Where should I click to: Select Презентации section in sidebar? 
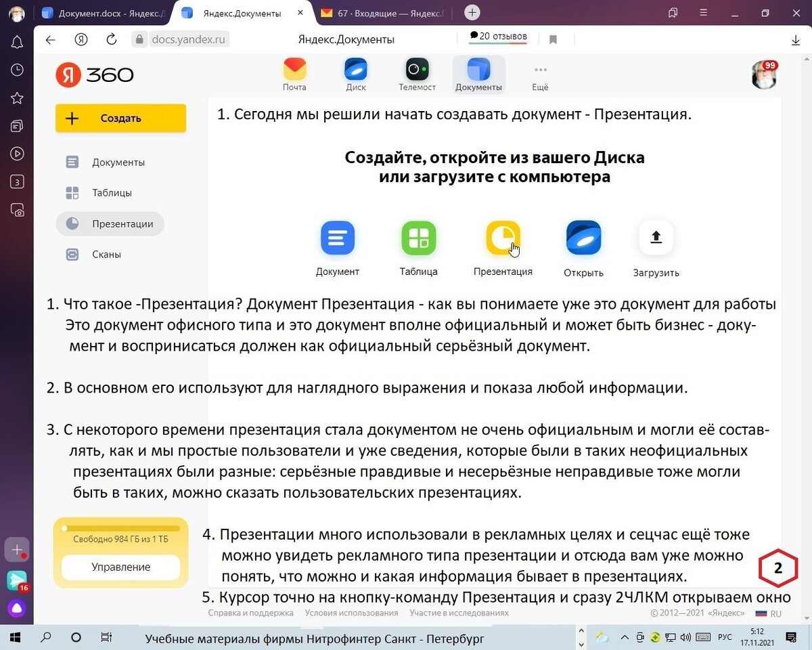pyautogui.click(x=110, y=223)
